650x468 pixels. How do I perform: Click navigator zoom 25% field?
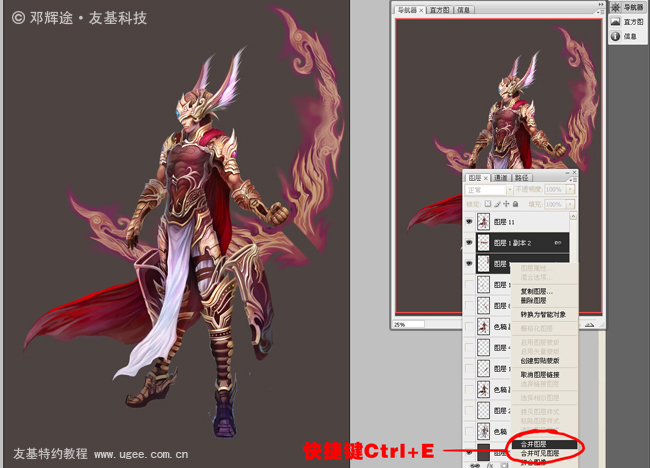coord(409,325)
